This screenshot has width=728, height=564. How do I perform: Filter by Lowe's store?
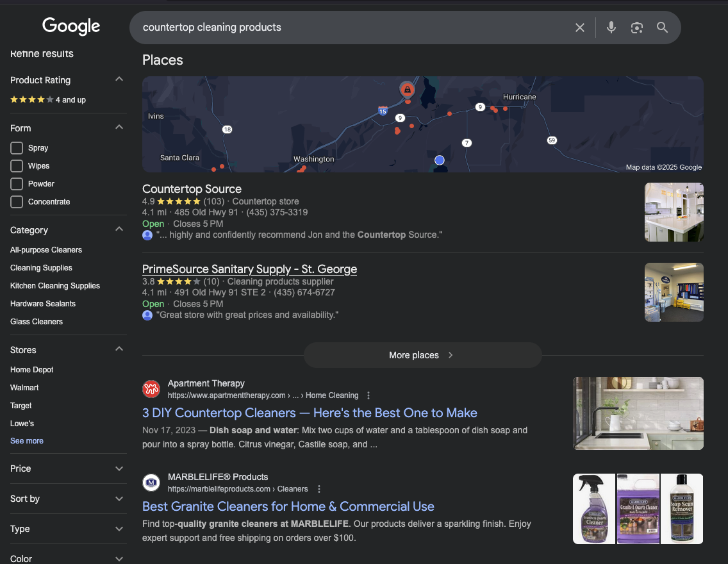pyautogui.click(x=22, y=424)
